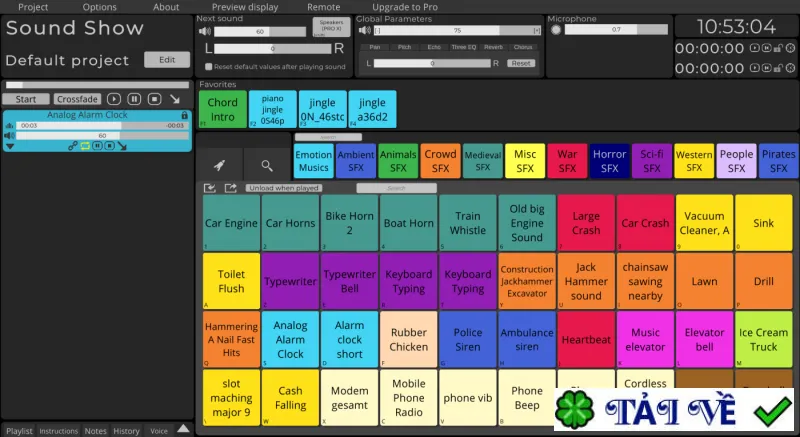800x437 pixels.
Task: Adjust the Next sound L/R pan slider
Action: point(272,49)
